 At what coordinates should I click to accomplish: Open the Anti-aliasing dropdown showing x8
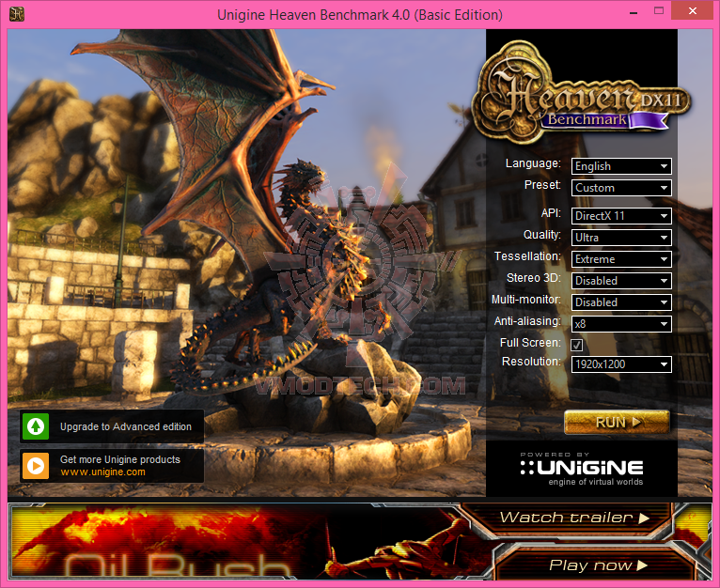pos(621,324)
